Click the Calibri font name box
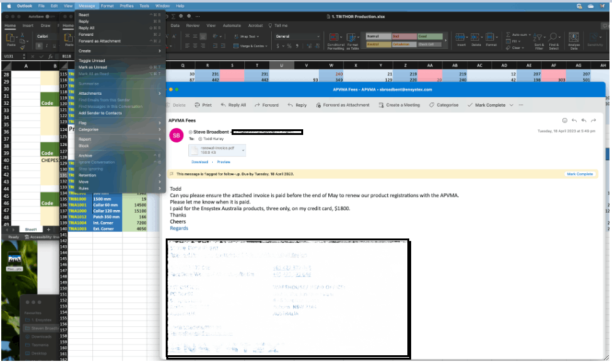 click(46, 36)
